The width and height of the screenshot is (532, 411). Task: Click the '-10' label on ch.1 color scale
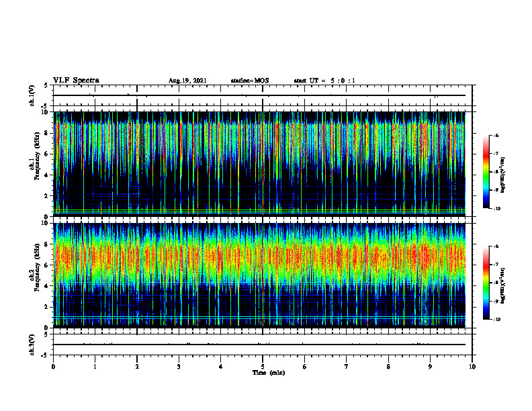coord(496,209)
